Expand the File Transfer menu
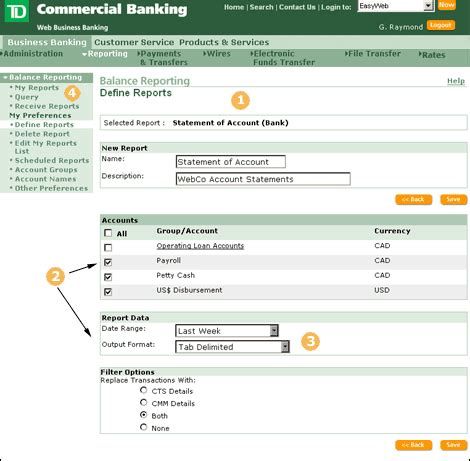 click(373, 54)
